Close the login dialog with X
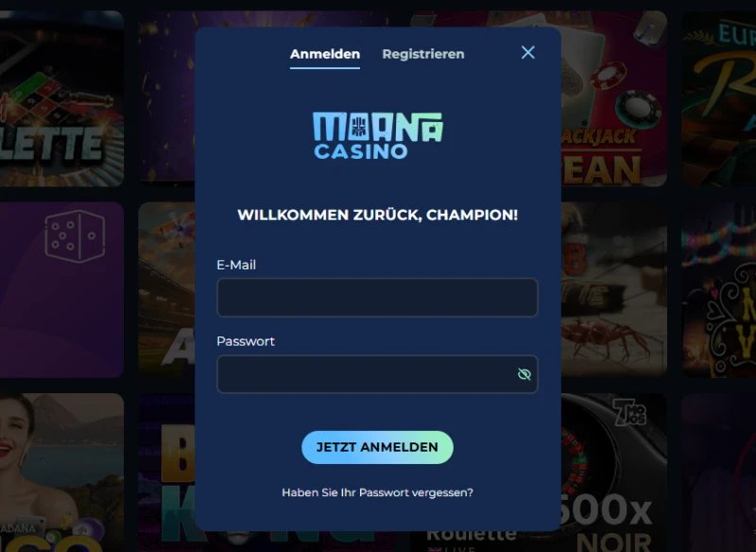 coord(528,53)
